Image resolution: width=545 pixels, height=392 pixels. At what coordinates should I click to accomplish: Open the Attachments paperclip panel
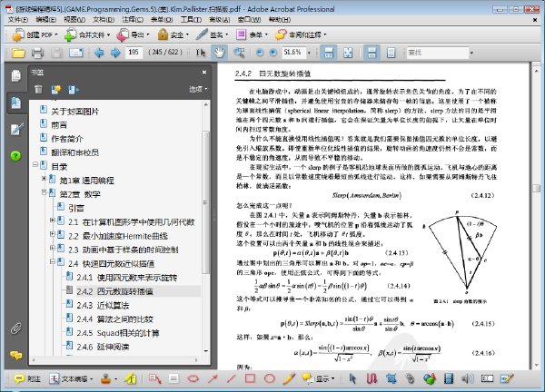(x=15, y=328)
